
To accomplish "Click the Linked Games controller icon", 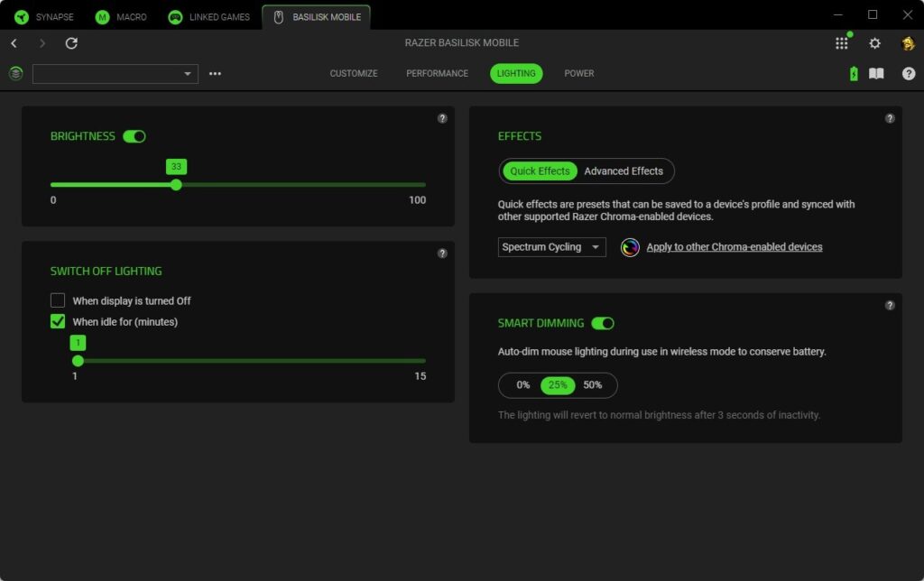I will 175,17.
